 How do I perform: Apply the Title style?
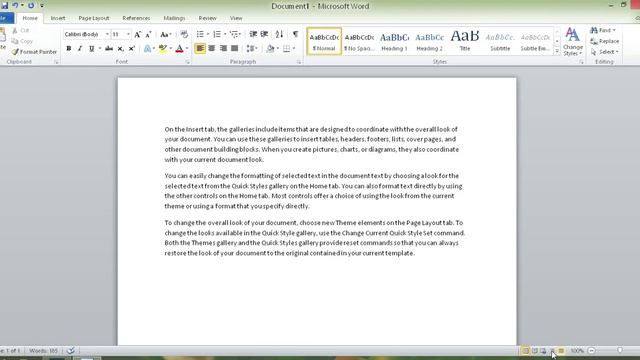coord(464,42)
